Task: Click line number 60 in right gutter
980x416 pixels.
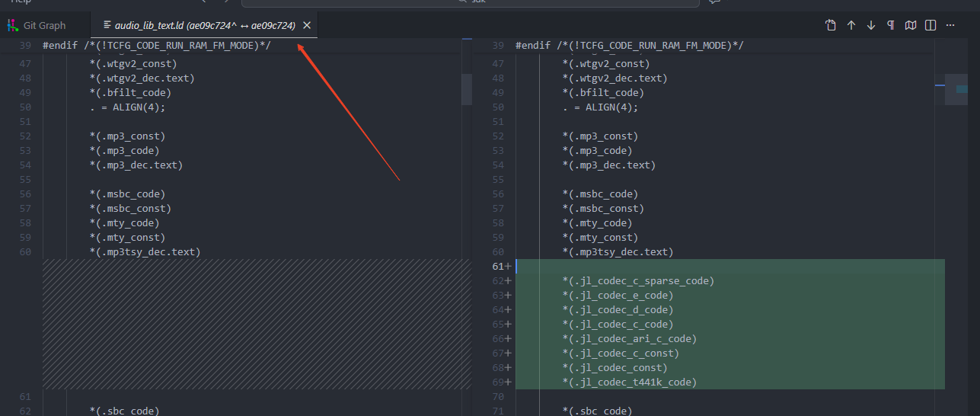Action: pos(498,252)
